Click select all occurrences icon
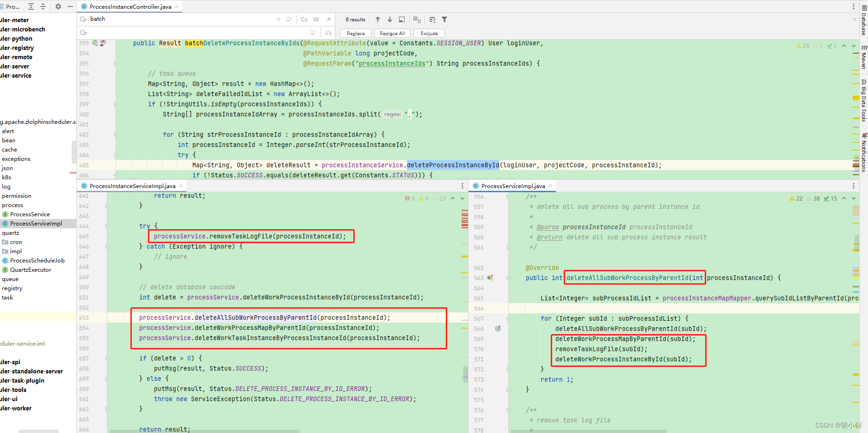Screen dimensions: 868x433 (x=417, y=19)
